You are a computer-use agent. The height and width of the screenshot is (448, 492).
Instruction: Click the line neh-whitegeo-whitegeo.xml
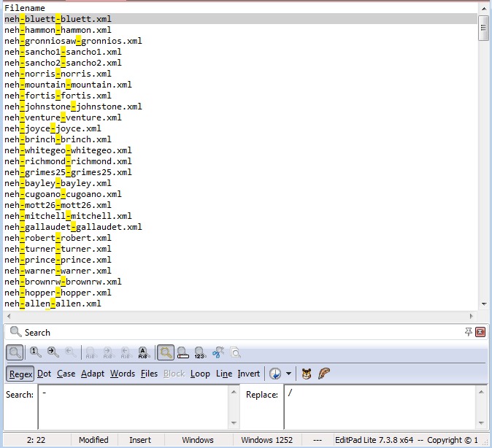coord(68,150)
